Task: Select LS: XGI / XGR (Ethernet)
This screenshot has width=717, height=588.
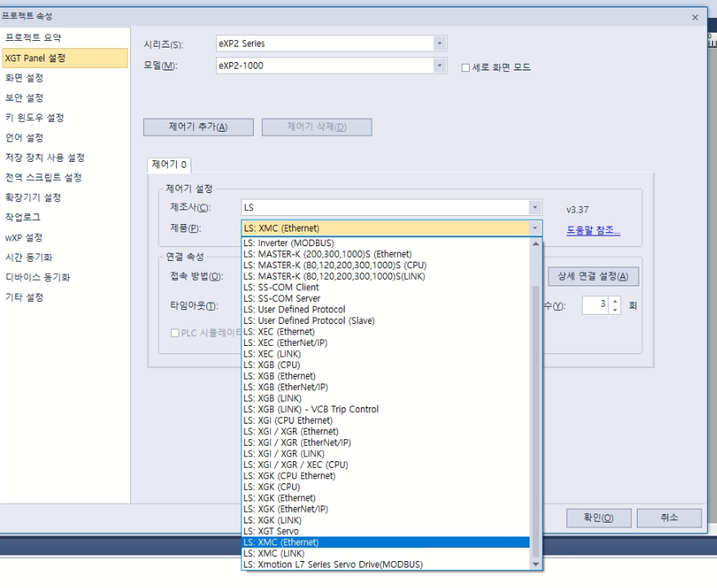Action: [x=386, y=431]
